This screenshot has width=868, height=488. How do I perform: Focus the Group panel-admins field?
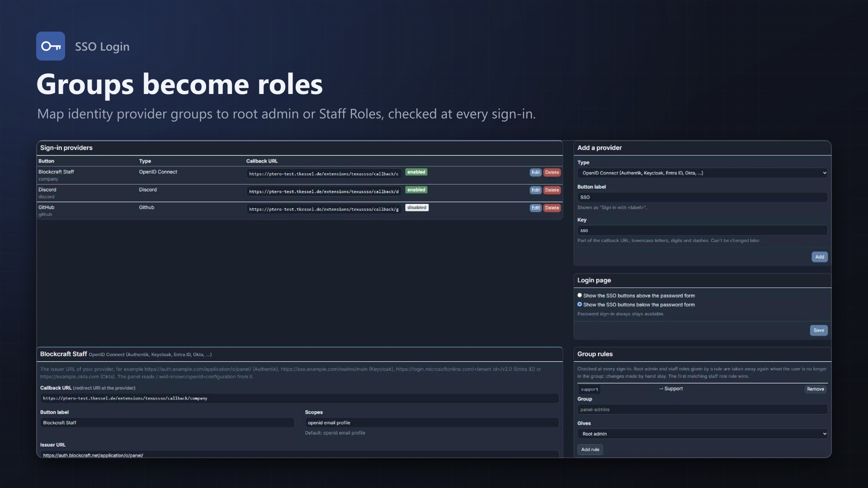(x=703, y=410)
